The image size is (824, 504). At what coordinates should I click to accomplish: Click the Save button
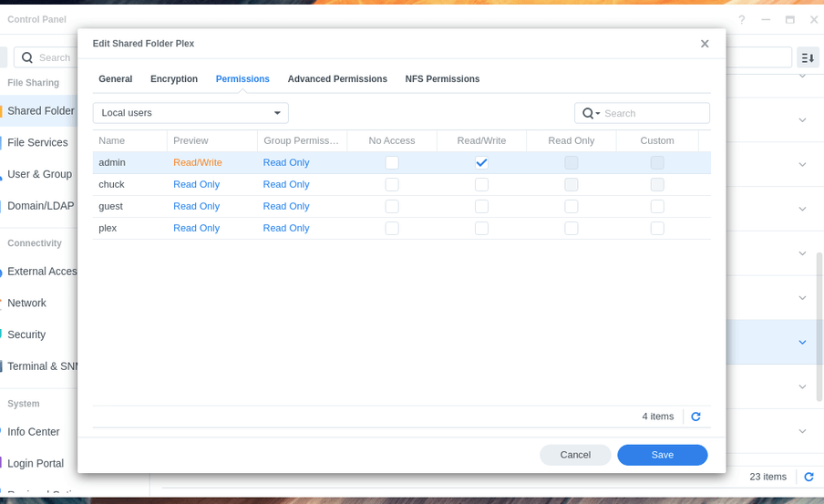point(662,455)
